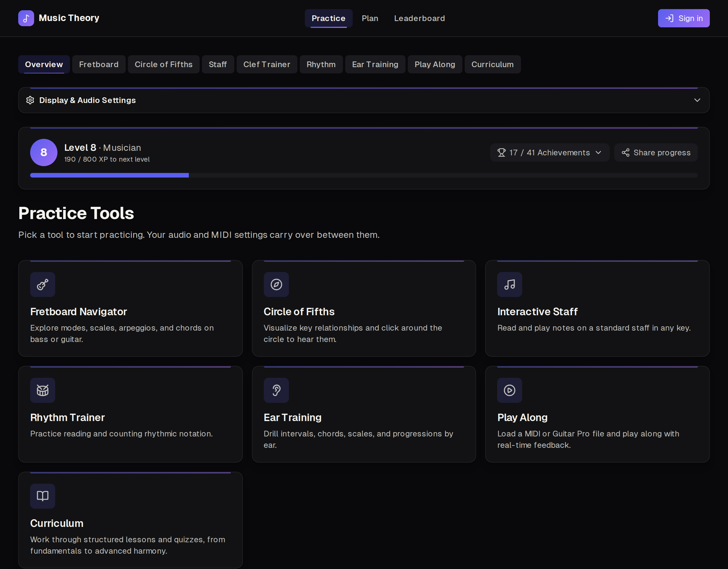
Task: Open the Circle of Fifths card title
Action: [299, 312]
